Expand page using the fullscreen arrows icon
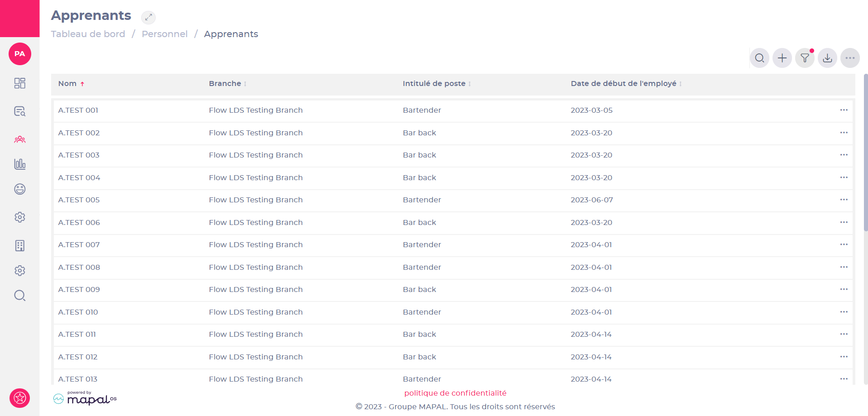Viewport: 868px width, 416px height. pos(148,17)
